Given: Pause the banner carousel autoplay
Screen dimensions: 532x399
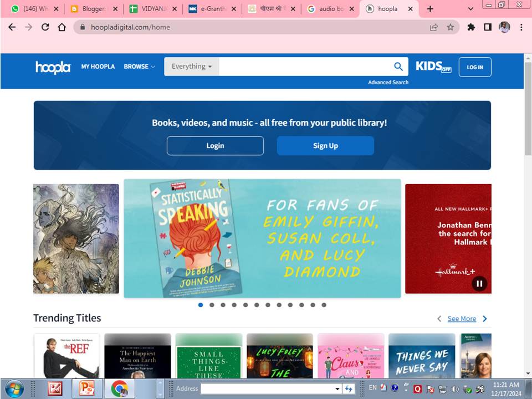Looking at the screenshot, I should pyautogui.click(x=479, y=284).
